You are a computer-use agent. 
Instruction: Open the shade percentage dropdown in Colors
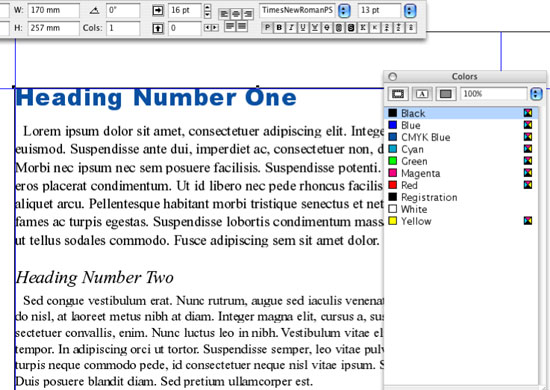[536, 94]
